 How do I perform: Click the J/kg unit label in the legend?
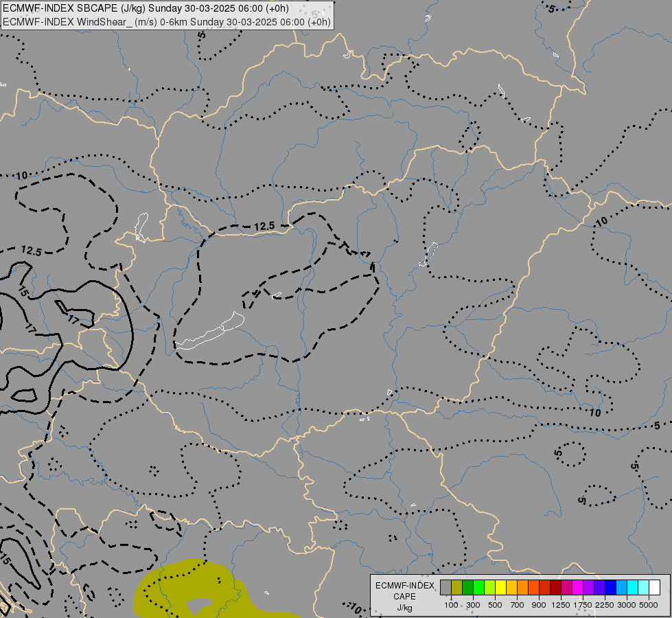pos(404,608)
